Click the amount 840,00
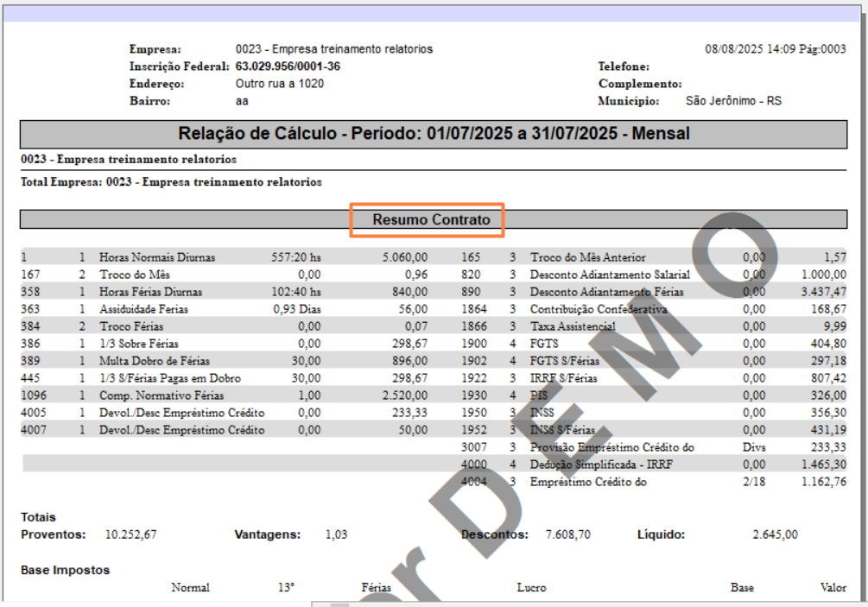This screenshot has width=868, height=607. point(409,292)
